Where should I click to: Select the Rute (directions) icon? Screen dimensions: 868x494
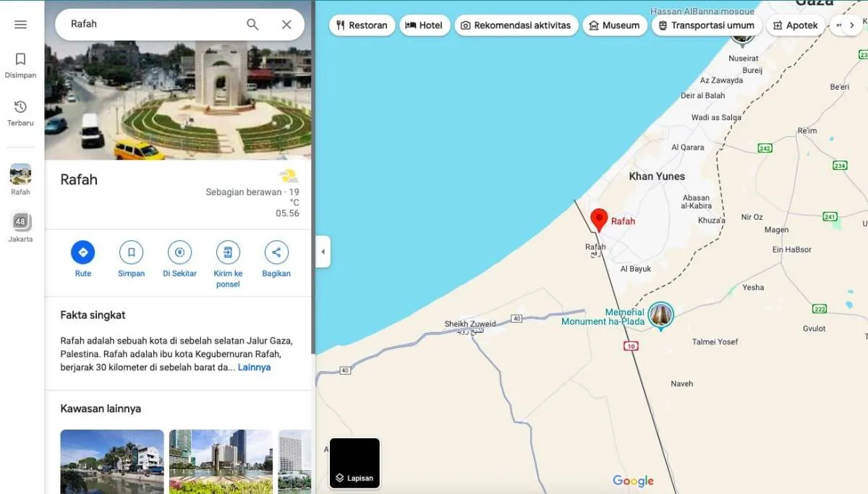click(82, 254)
